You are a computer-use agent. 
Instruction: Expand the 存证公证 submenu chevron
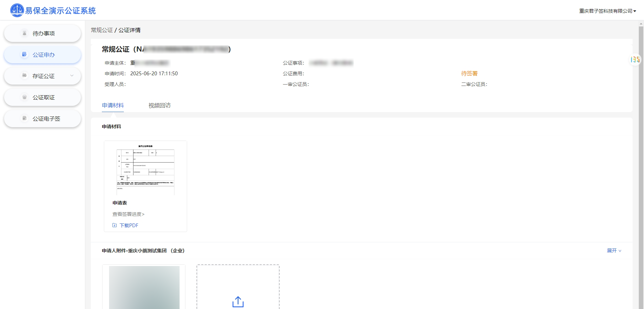[72, 76]
